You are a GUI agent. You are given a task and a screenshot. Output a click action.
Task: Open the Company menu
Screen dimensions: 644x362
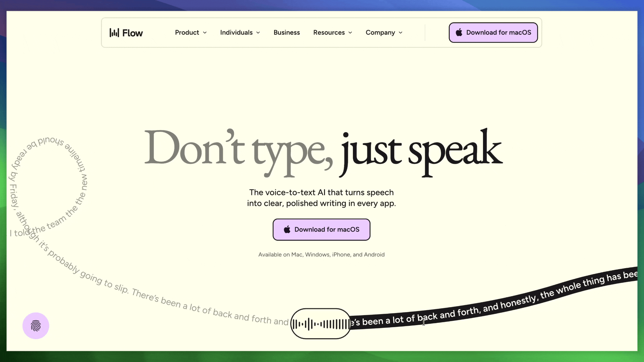[384, 33]
